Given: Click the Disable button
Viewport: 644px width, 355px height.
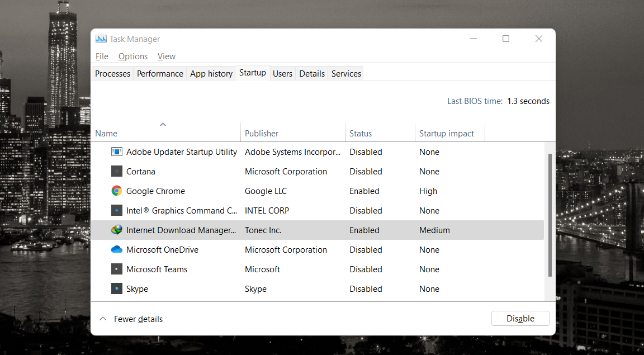Looking at the screenshot, I should click(520, 319).
